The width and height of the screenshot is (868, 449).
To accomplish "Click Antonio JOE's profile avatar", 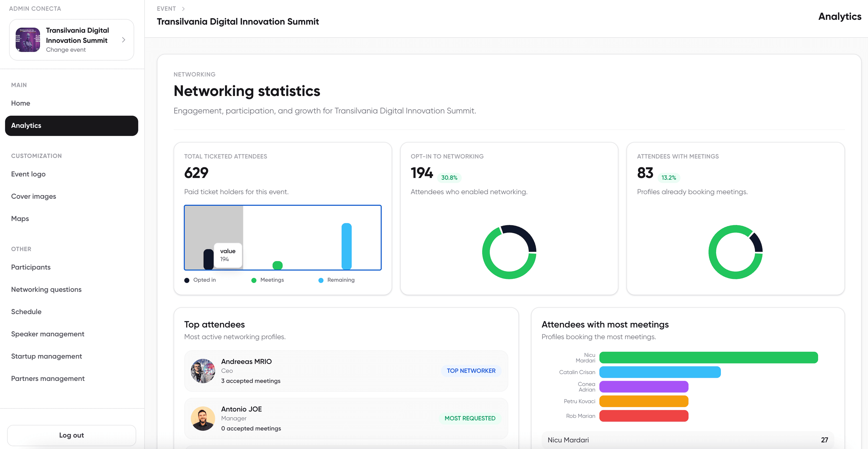I will (x=203, y=418).
